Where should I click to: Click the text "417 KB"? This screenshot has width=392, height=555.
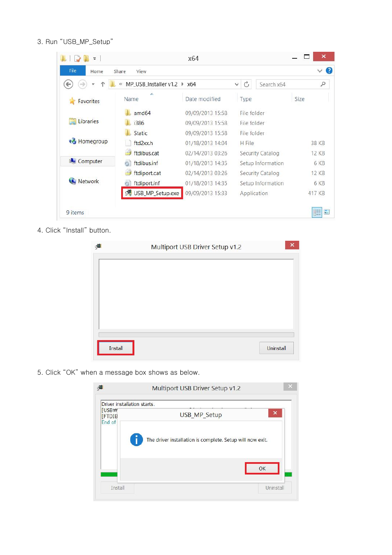tap(316, 193)
